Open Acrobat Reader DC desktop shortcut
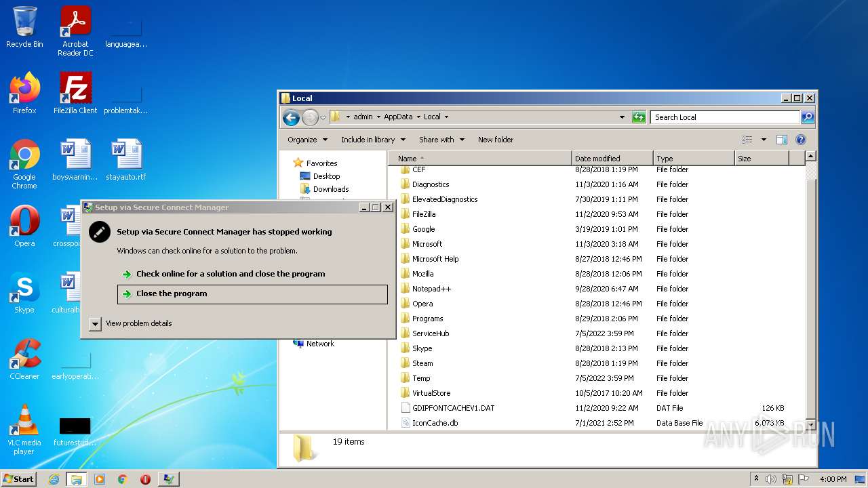 [75, 31]
